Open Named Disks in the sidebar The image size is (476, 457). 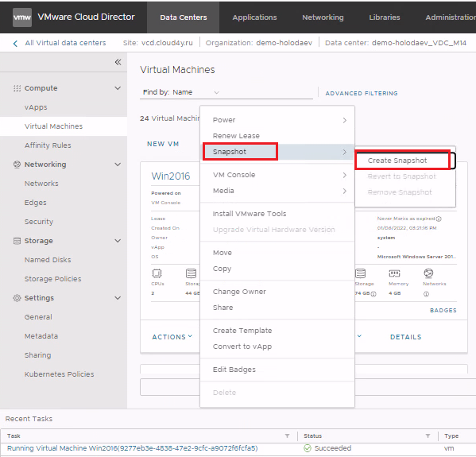point(48,260)
